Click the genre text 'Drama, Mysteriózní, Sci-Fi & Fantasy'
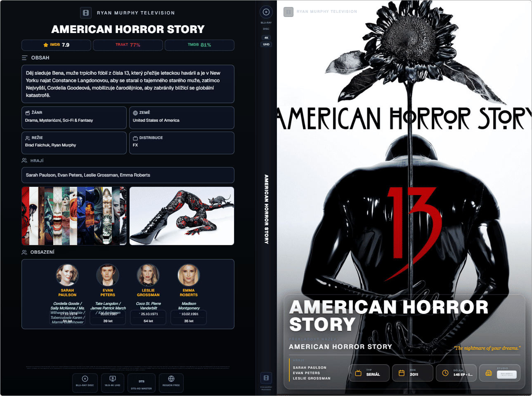 click(59, 120)
